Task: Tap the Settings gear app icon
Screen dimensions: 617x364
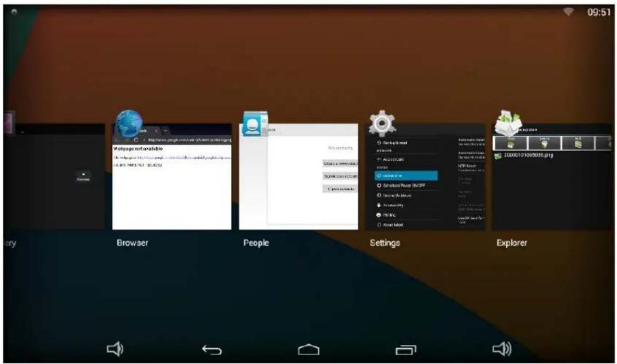Action: tap(382, 123)
